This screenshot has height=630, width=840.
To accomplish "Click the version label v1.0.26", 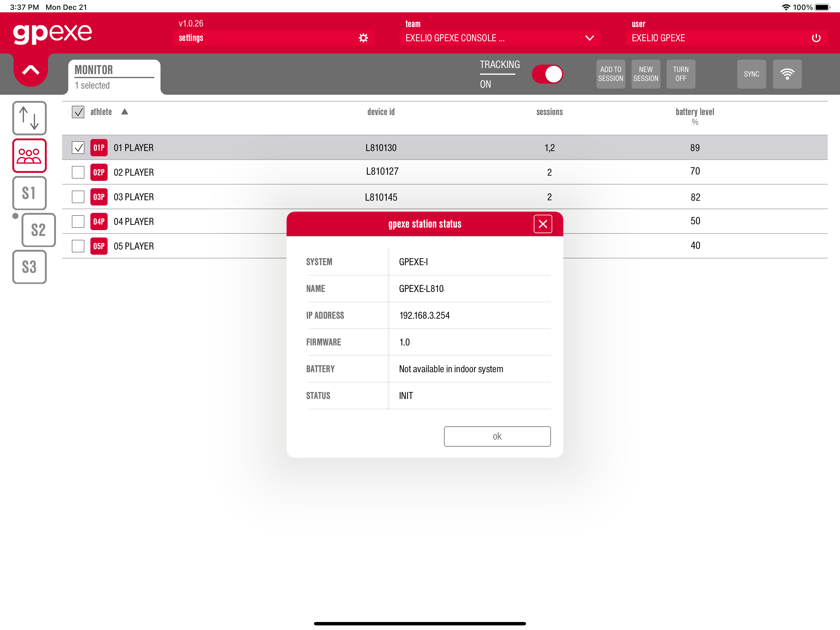I will pyautogui.click(x=191, y=23).
